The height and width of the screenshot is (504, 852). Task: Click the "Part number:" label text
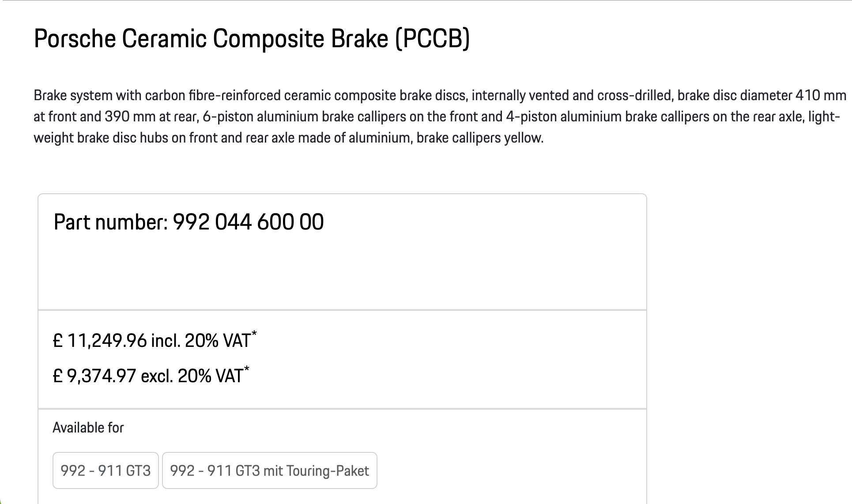click(x=111, y=222)
